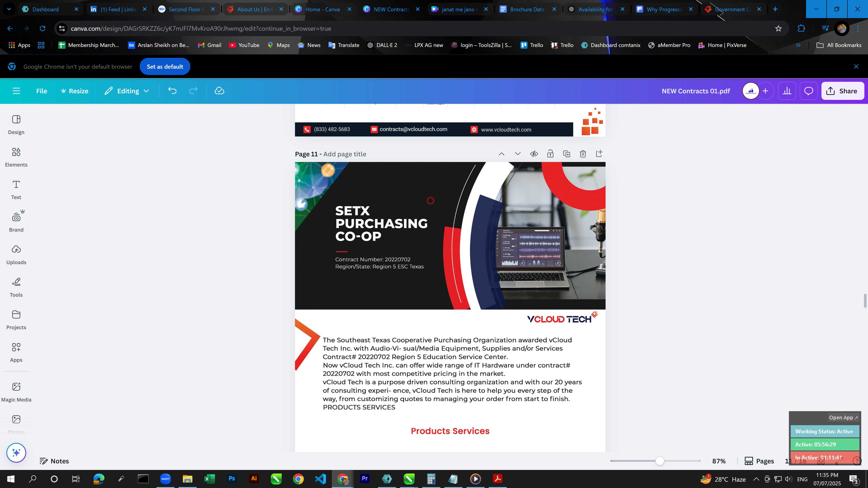Check the cloud save status icon
Viewport: 868px width, 488px height.
click(219, 91)
